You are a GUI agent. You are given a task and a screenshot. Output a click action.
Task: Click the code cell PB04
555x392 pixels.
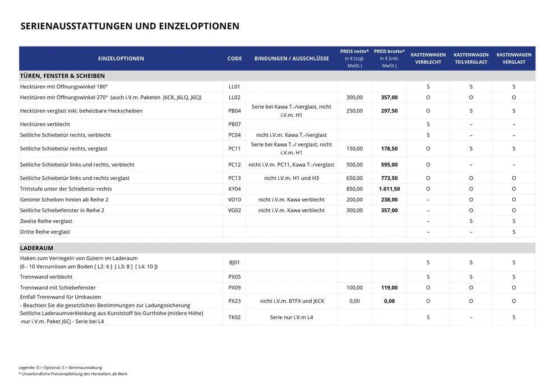click(x=234, y=111)
